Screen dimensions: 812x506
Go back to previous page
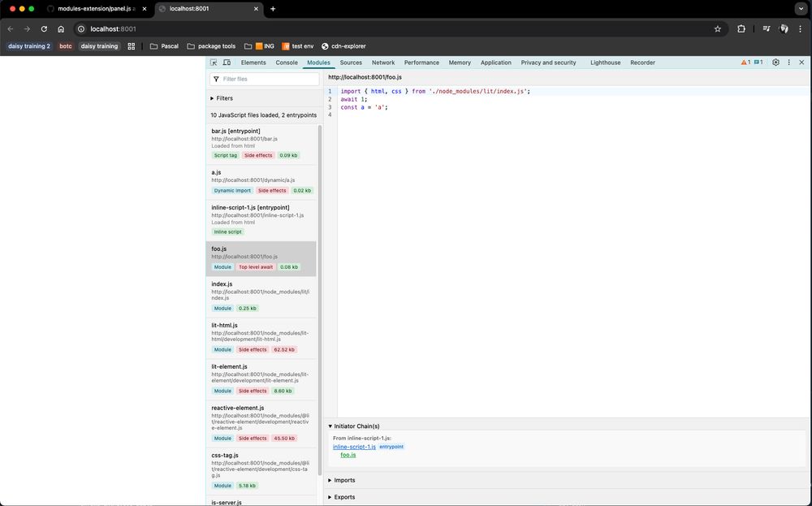coord(11,29)
